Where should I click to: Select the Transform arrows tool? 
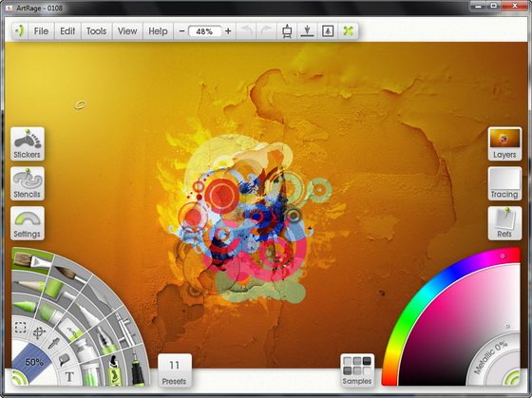tap(39, 332)
